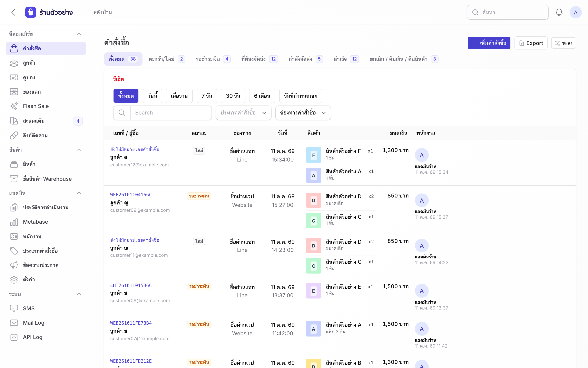This screenshot has height=368, width=588.
Task: Open the ช่องทางคำสั่งซื้อ filter dropdown
Action: click(303, 113)
